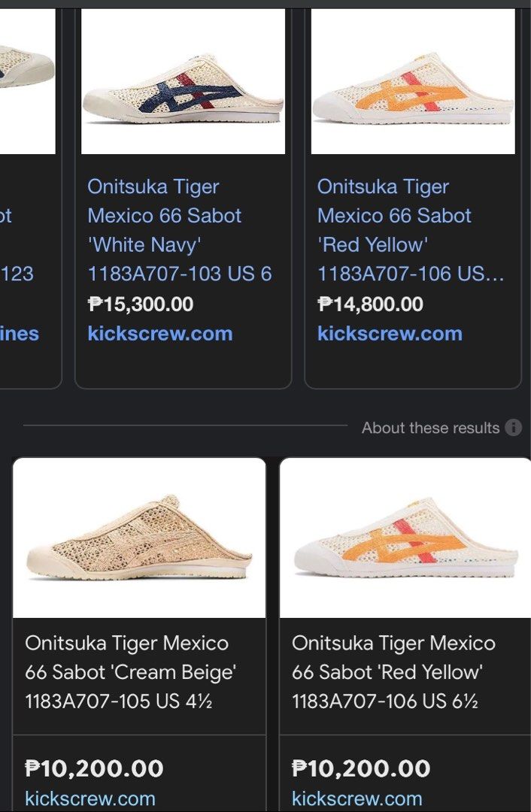Screen dimensions: 531x812
Task: Open the 'White Navy' 1183A707-103 title link
Action: [x=179, y=230]
